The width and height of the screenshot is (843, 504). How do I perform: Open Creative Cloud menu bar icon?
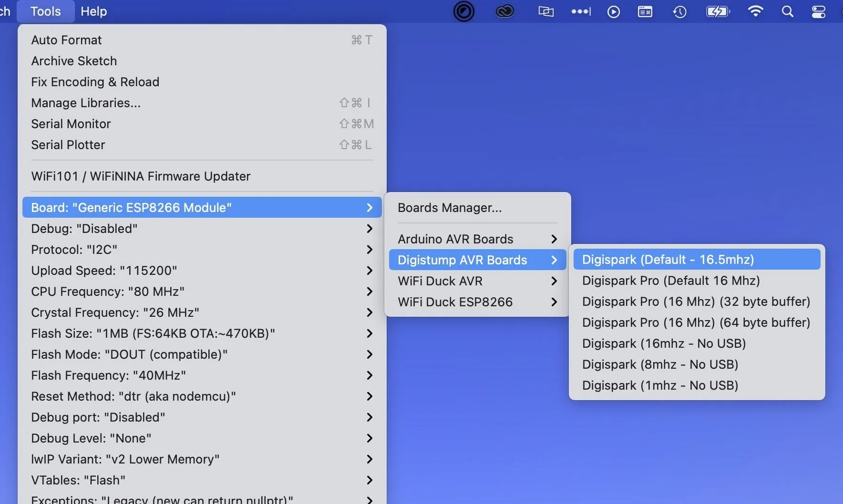coord(504,11)
